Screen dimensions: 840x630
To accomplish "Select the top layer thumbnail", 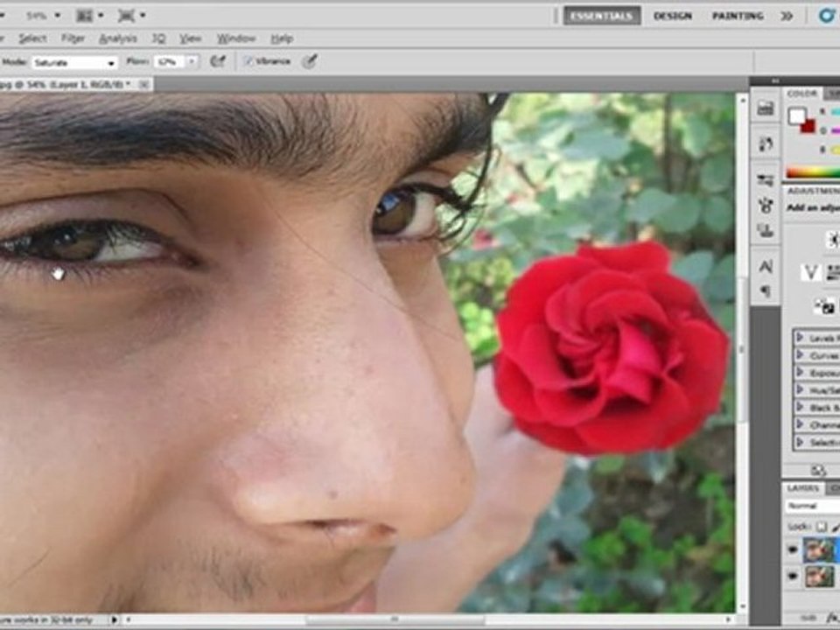I will tap(820, 550).
